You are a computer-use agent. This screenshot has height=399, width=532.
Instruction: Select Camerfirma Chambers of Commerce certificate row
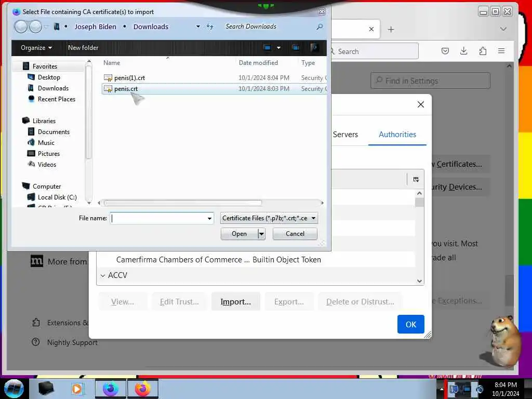tap(256, 260)
